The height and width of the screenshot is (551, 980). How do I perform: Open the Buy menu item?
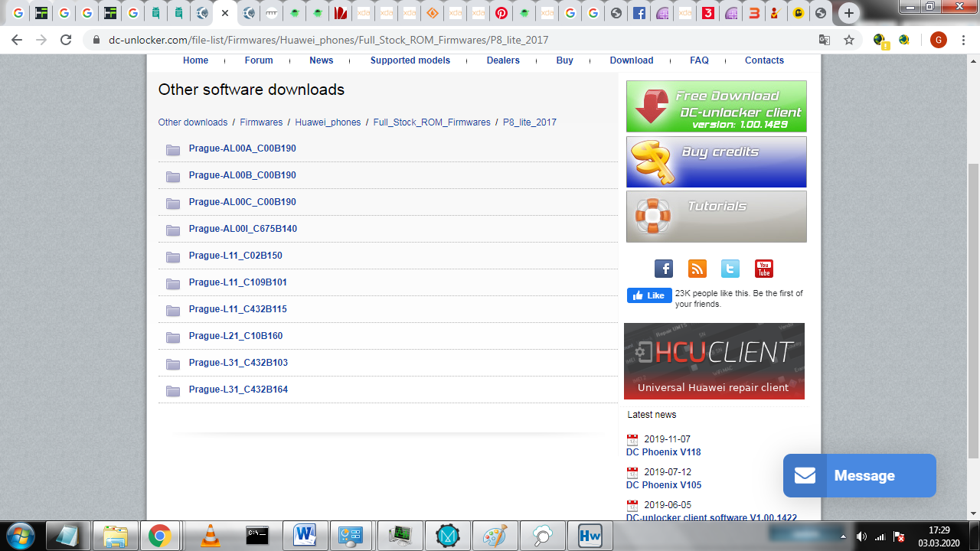pyautogui.click(x=565, y=60)
